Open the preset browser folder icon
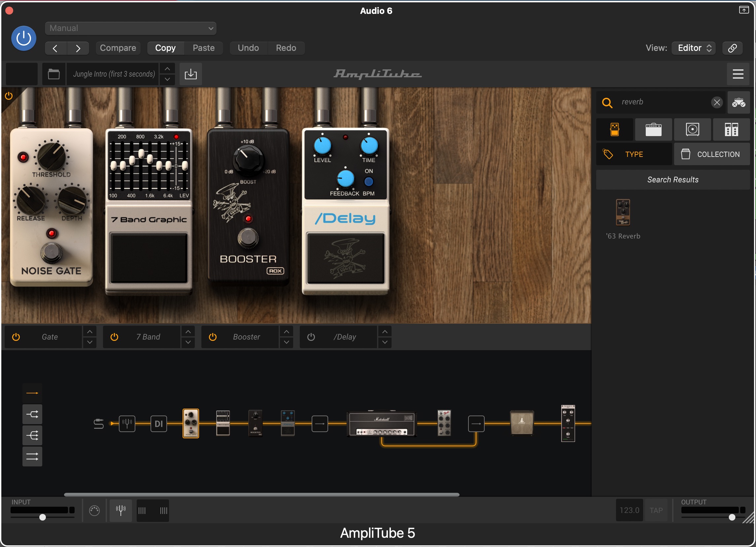Viewport: 756px width, 547px height. (54, 74)
